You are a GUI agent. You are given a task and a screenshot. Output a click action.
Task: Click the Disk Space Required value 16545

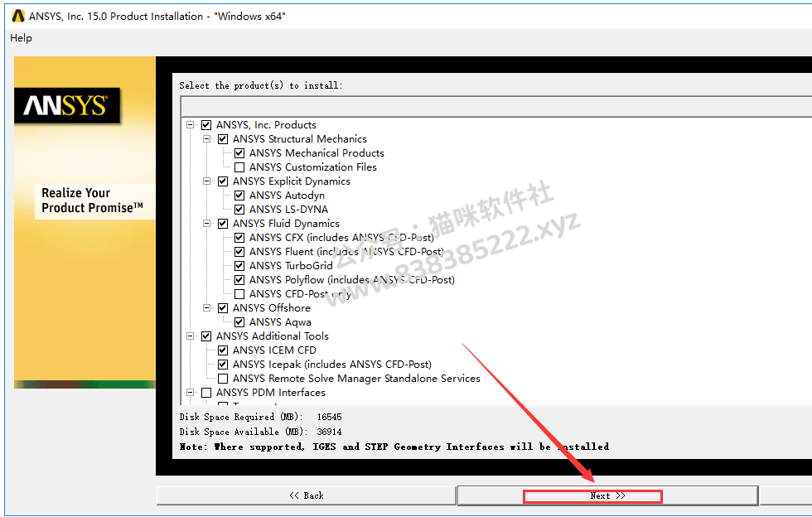[330, 417]
